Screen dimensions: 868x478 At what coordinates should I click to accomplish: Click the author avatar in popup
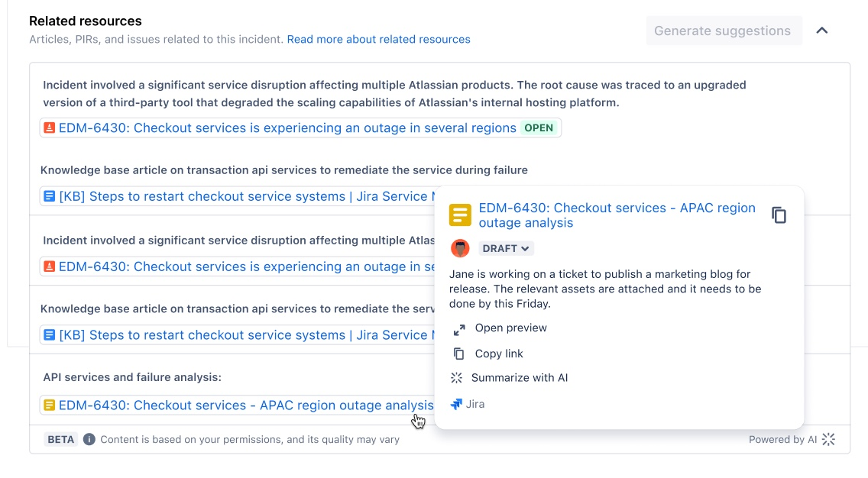(x=460, y=248)
